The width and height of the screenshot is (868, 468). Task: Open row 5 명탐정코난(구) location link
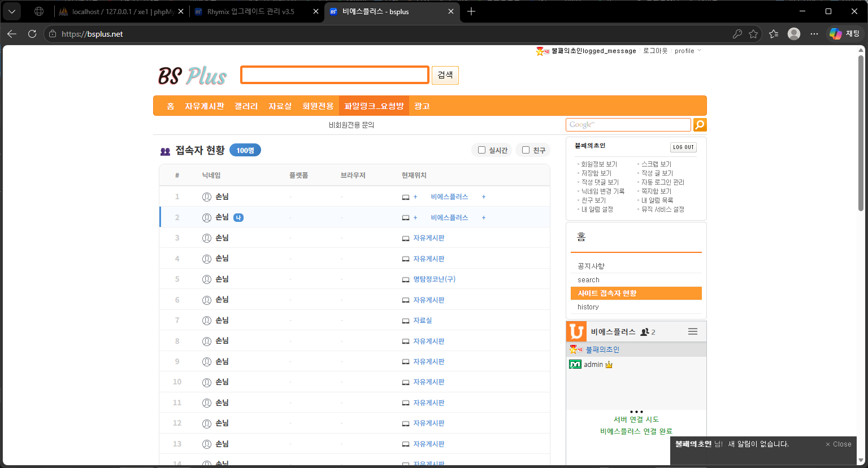pyautogui.click(x=434, y=279)
